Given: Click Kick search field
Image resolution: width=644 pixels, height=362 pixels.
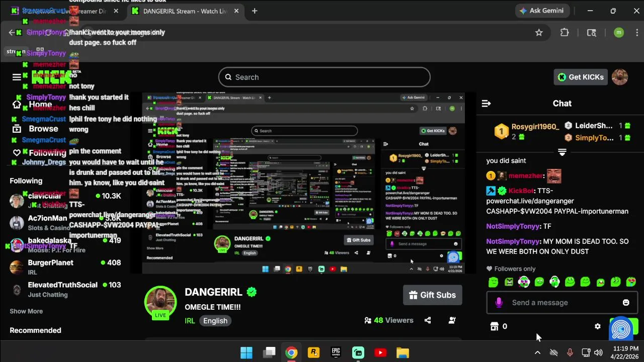Looking at the screenshot, I should click(x=325, y=77).
